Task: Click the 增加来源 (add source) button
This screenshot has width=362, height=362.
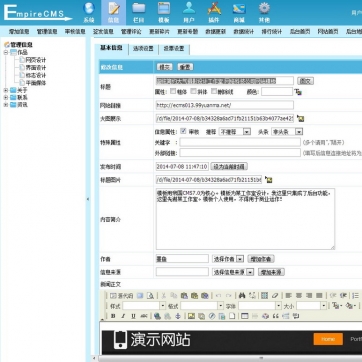Action: [x=271, y=272]
